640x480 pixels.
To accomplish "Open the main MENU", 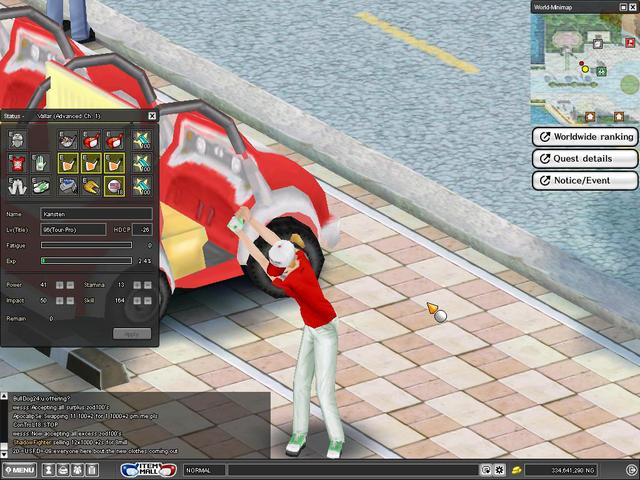I will point(19,469).
